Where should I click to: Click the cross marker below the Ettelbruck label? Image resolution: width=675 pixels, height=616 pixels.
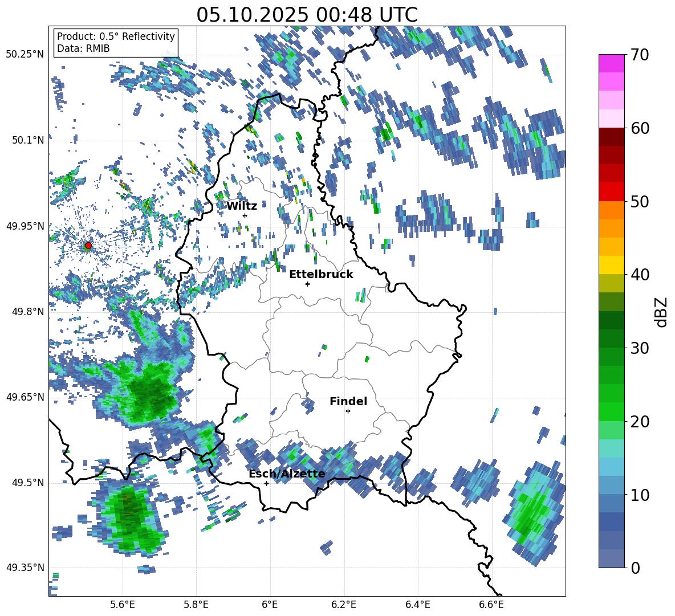pyautogui.click(x=307, y=284)
